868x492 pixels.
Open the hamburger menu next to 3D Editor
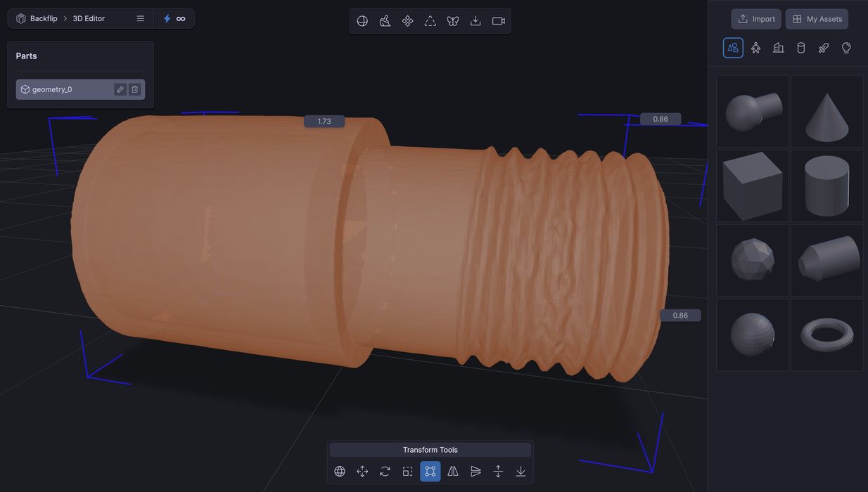pos(141,19)
